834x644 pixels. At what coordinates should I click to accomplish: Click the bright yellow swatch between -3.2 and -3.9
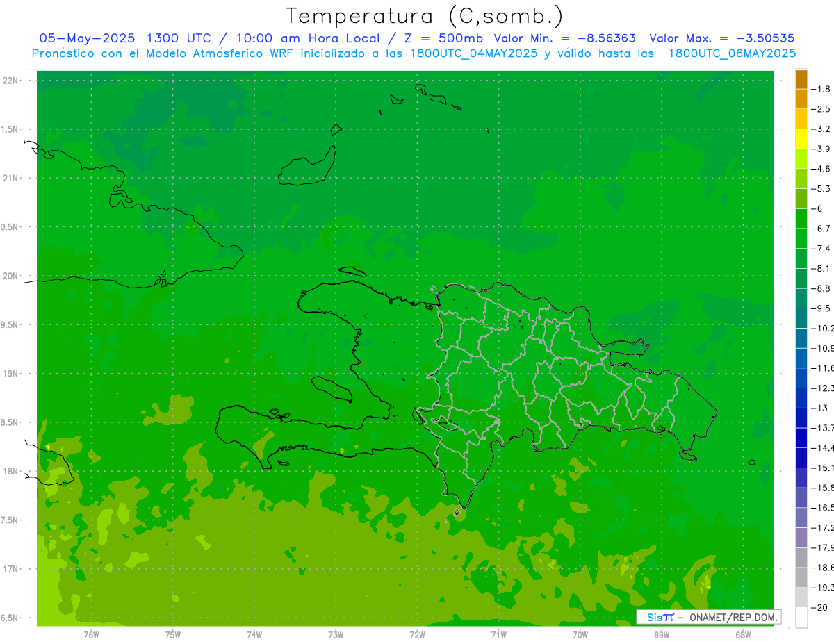point(801,139)
